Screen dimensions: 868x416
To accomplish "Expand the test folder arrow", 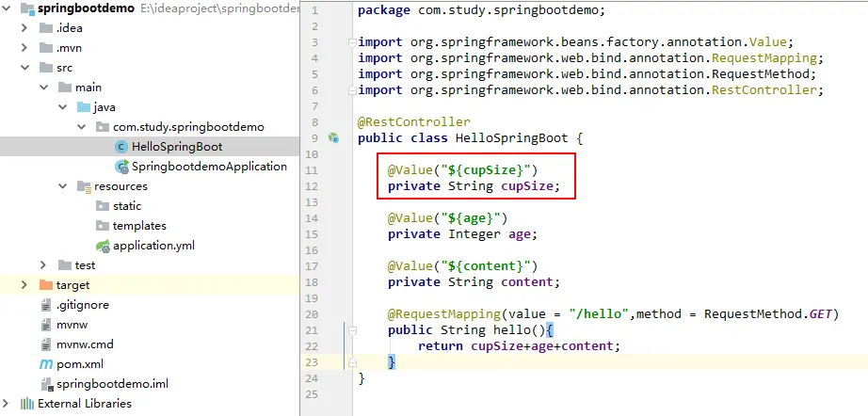I will [x=43, y=265].
